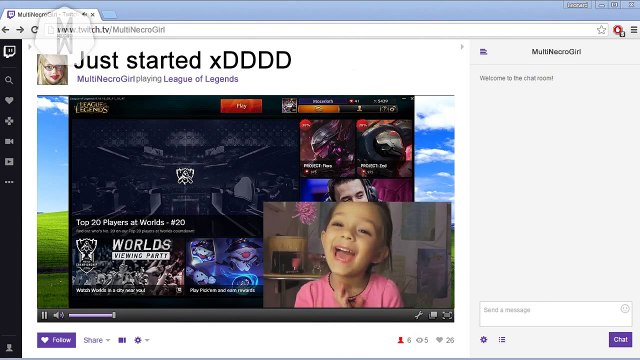Go forward with the browser forward arrow
Screen dimensions: 640x360
[20, 30]
